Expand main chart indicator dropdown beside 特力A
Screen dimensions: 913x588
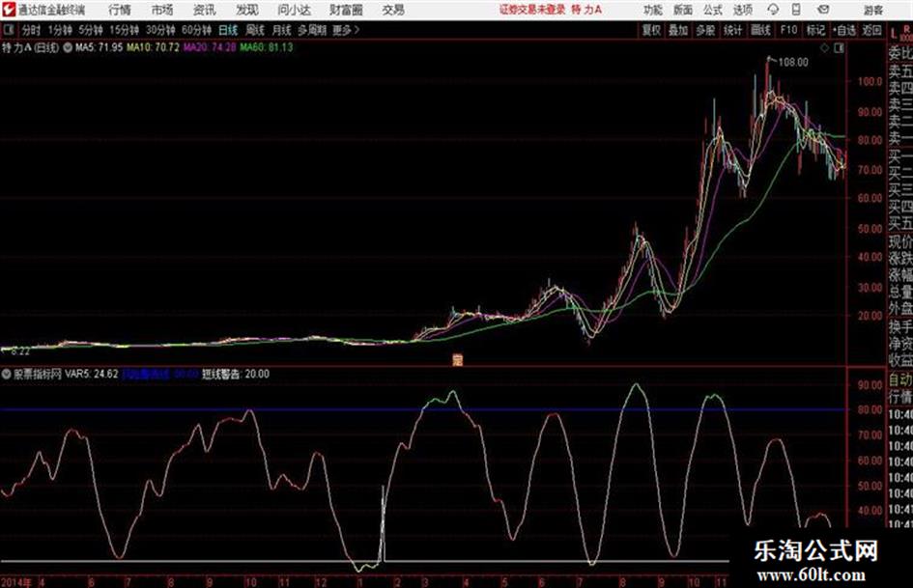coord(68,47)
